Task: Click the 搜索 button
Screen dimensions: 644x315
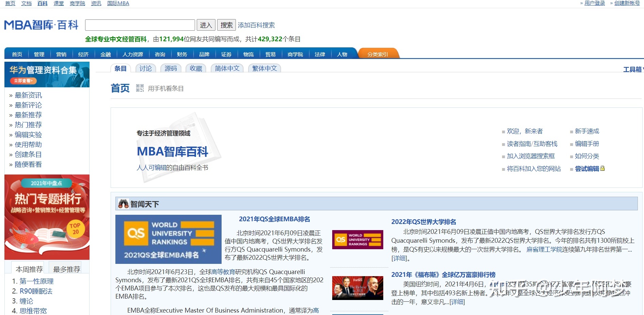Action: click(226, 25)
